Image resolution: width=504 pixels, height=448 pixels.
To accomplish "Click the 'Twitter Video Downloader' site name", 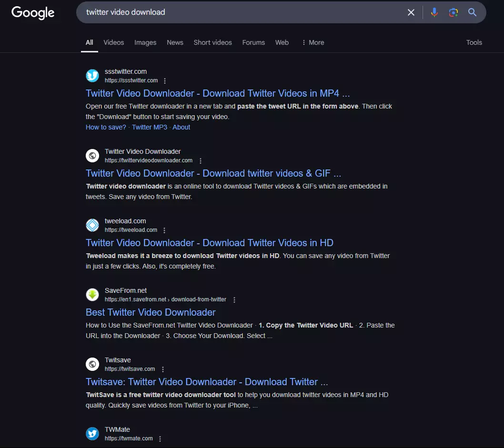I will pos(143,151).
